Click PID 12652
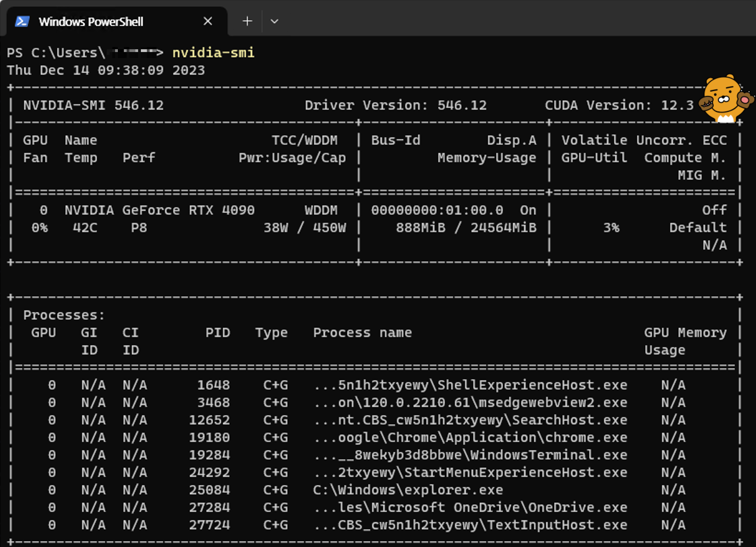Viewport: 756px width, 547px height. (209, 420)
